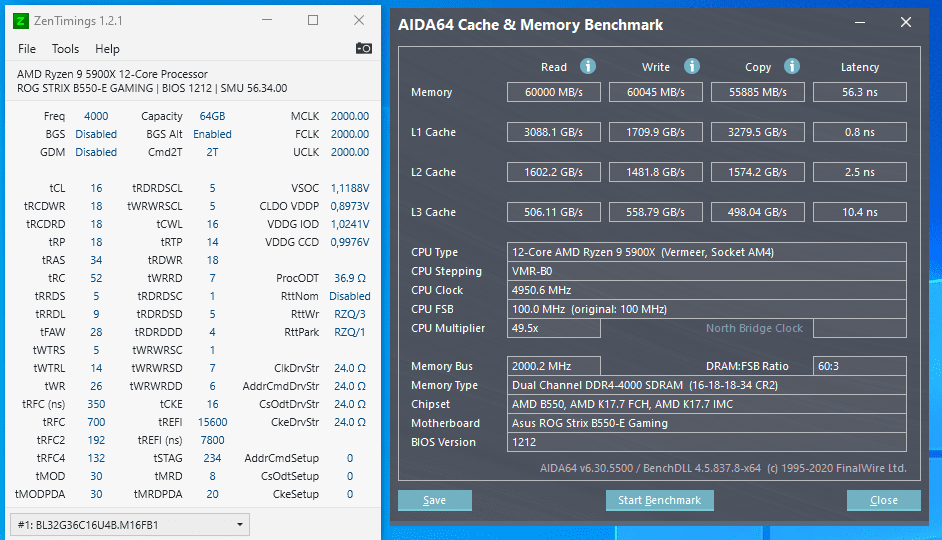Image resolution: width=942 pixels, height=540 pixels.
Task: Click the RttWr value RZQ/3
Action: (350, 314)
